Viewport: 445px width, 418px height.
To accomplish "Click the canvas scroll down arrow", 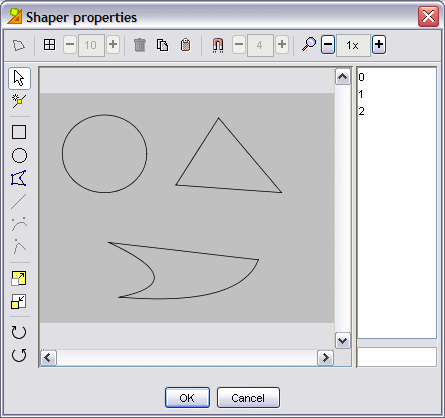I will pos(343,341).
